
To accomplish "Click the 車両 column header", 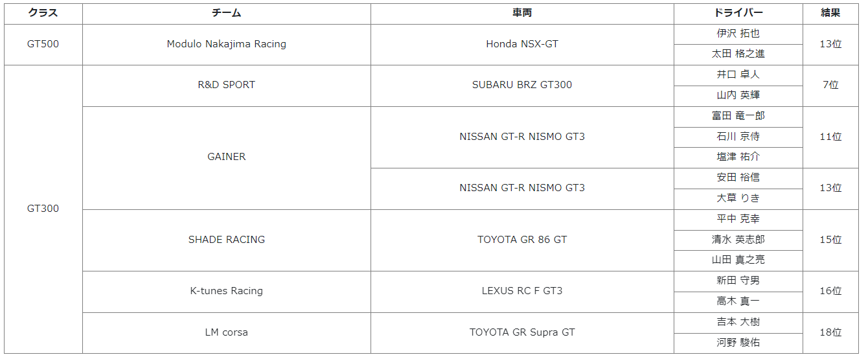I will coord(521,13).
